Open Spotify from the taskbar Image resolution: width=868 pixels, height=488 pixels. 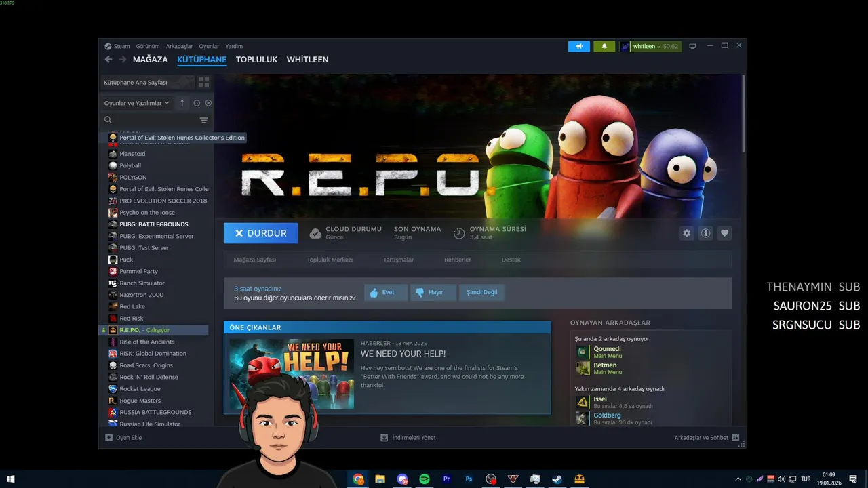coord(425,479)
